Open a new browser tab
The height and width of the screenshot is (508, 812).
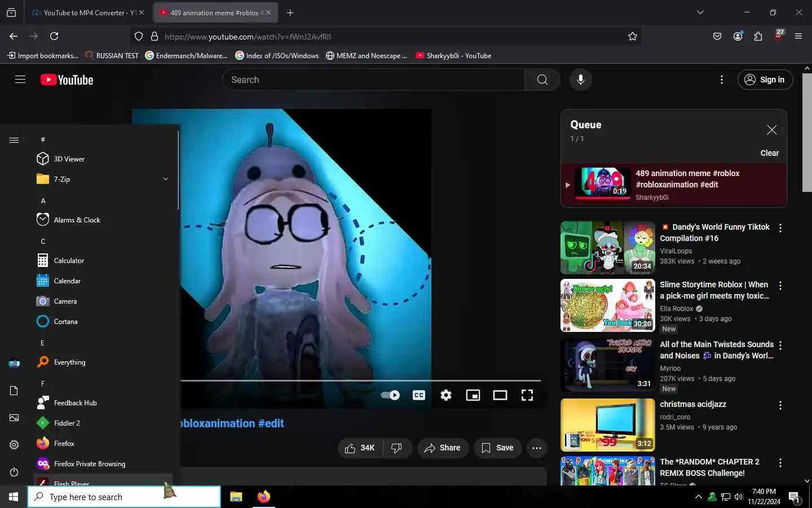(290, 12)
